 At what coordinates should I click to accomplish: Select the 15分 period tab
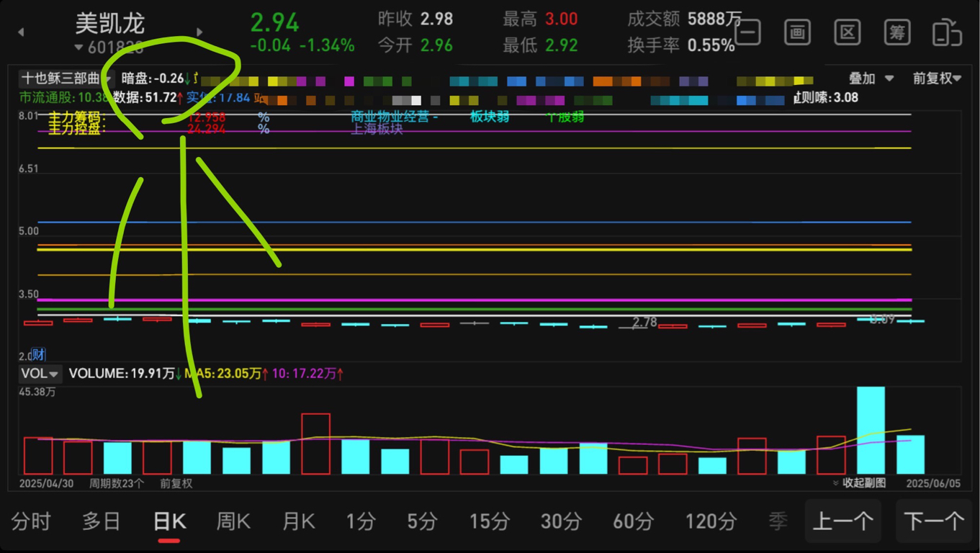pyautogui.click(x=490, y=521)
